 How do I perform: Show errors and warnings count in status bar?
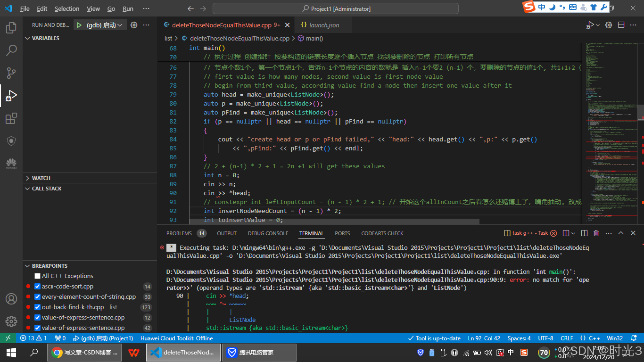point(33,338)
